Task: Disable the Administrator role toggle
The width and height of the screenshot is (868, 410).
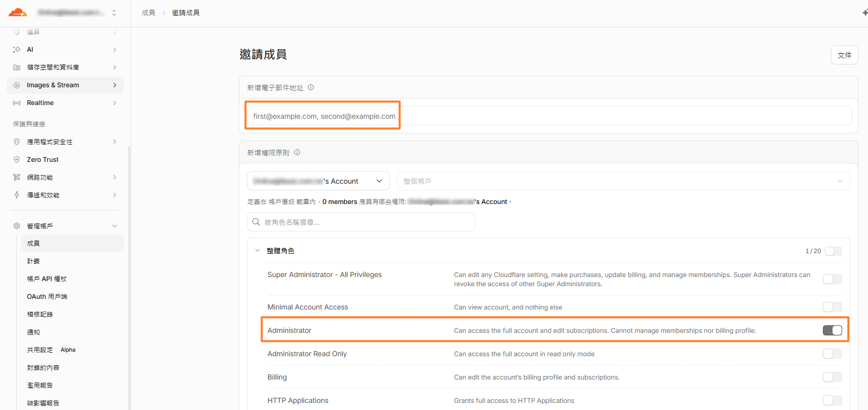Action: pyautogui.click(x=833, y=330)
